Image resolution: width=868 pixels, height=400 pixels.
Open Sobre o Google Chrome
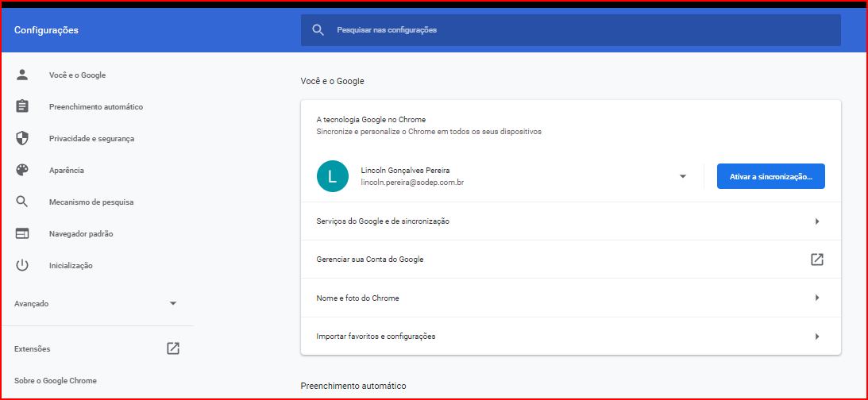[56, 381]
